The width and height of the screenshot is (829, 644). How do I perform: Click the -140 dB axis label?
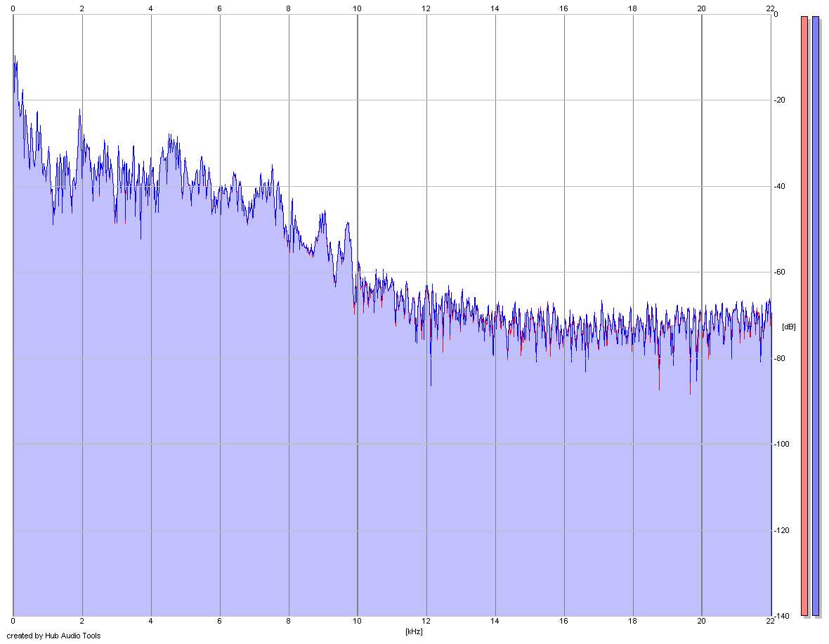pos(781,616)
